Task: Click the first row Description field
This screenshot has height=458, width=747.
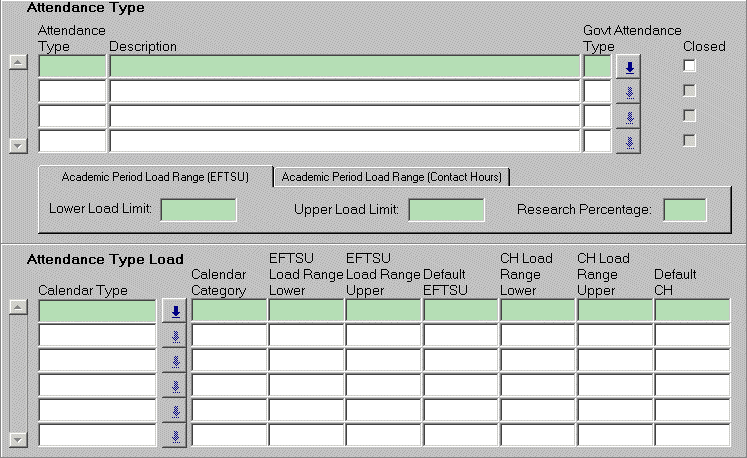Action: [x=344, y=67]
